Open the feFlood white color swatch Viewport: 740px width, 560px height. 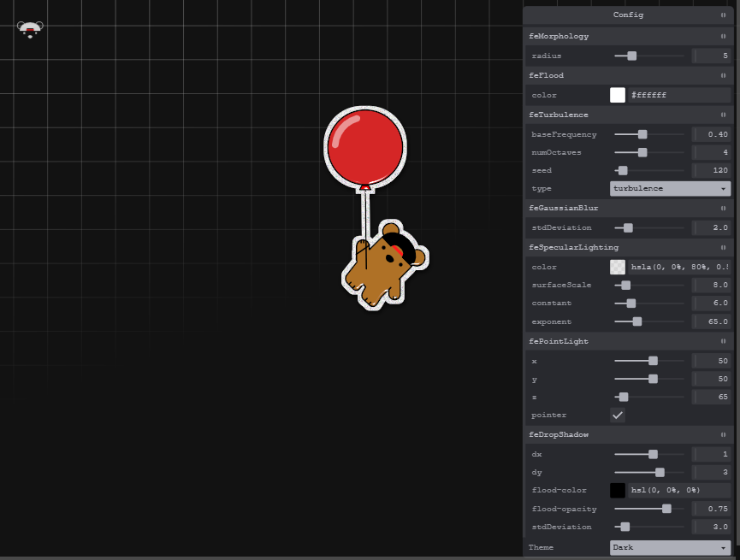618,95
